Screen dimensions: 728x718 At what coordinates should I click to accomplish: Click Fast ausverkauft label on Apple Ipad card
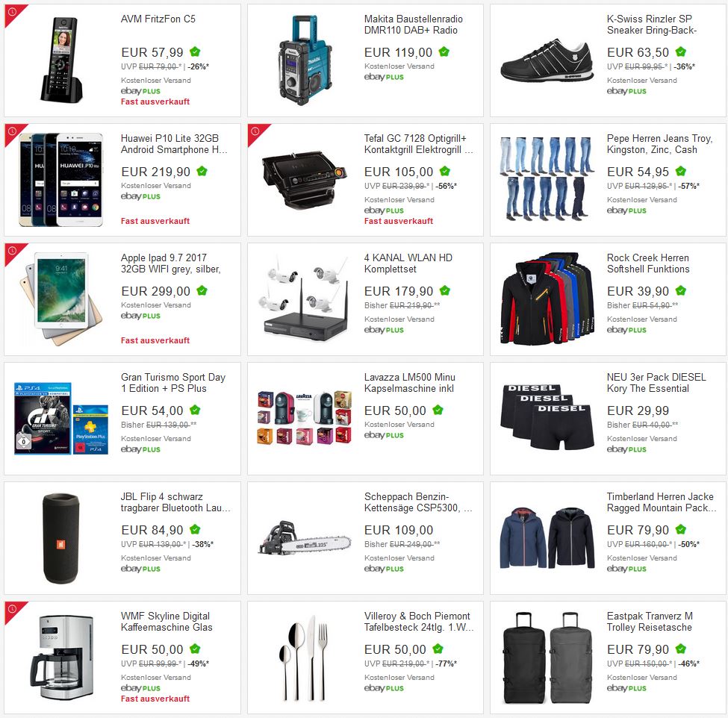tap(155, 340)
